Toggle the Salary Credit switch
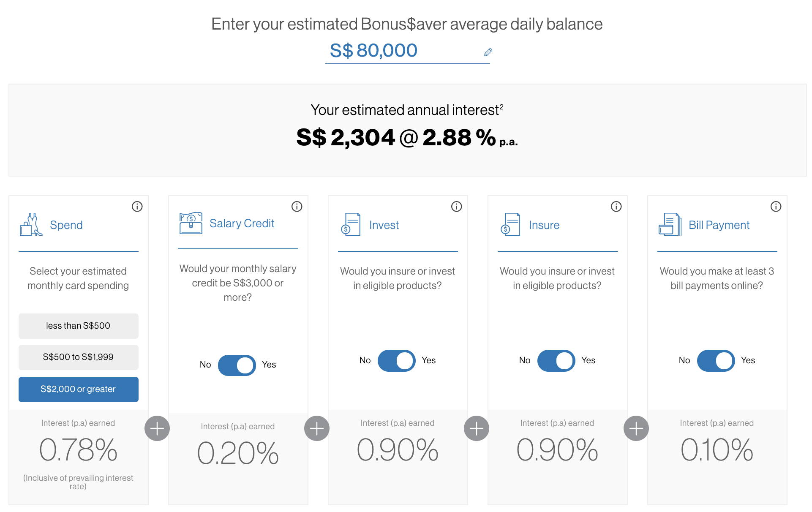 [237, 365]
